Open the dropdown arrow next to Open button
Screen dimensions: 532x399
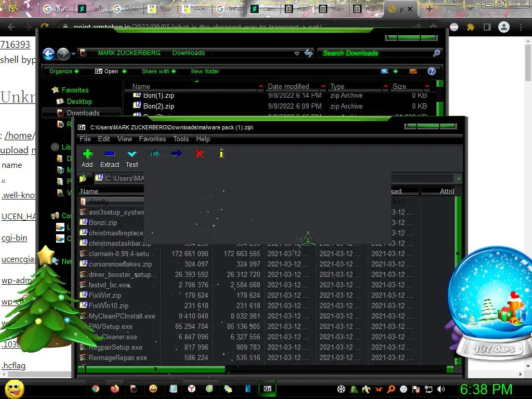(x=124, y=71)
